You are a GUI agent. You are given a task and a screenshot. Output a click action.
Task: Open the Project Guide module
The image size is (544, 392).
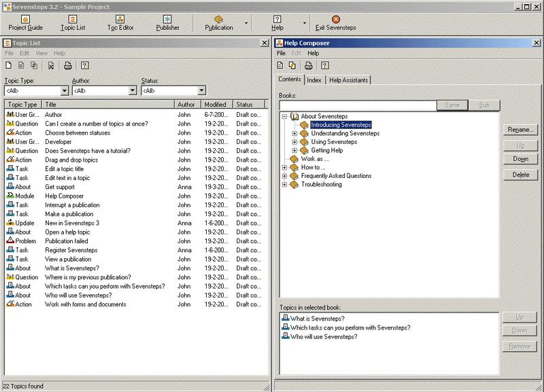click(x=25, y=23)
